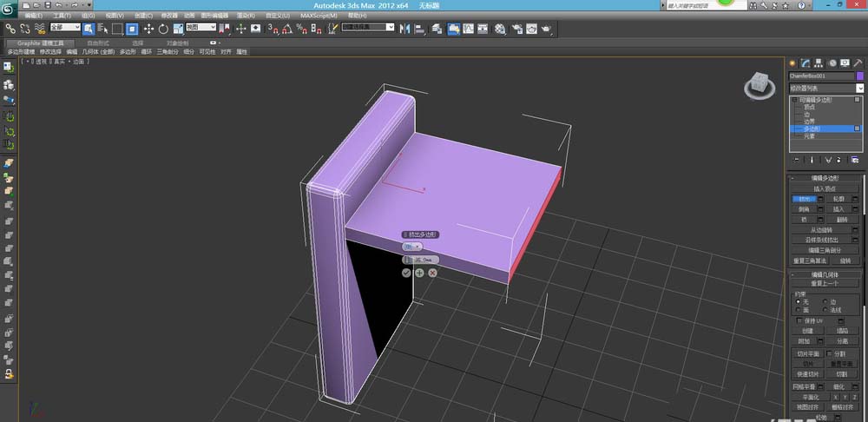This screenshot has height=422, width=868.
Task: Switch to the Motion command panel tab
Action: [832, 63]
